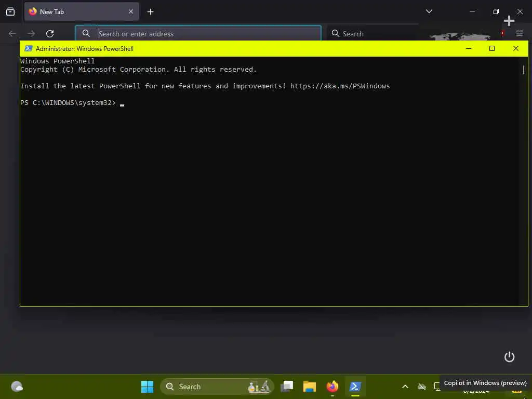Click the magnifier icon in address bar
The height and width of the screenshot is (399, 532).
[86, 33]
